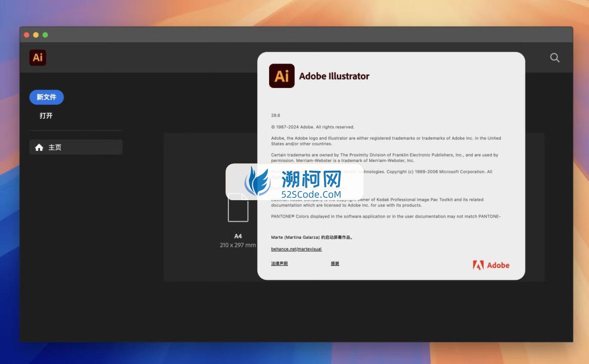Click the PANTONE Colors notice paragraph
This screenshot has width=589, height=364.
[x=386, y=216]
